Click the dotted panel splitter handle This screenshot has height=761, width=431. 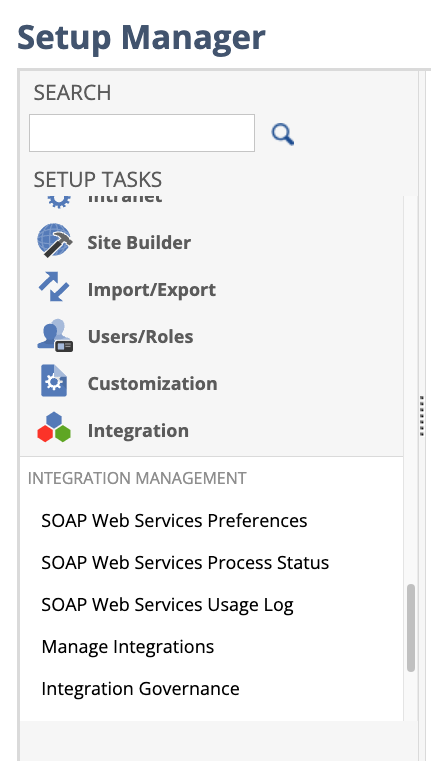(421, 415)
